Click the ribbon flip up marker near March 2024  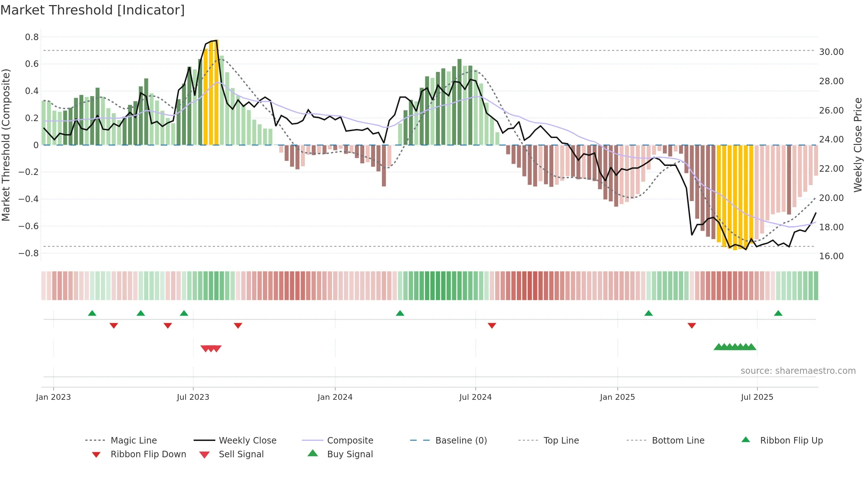[400, 313]
